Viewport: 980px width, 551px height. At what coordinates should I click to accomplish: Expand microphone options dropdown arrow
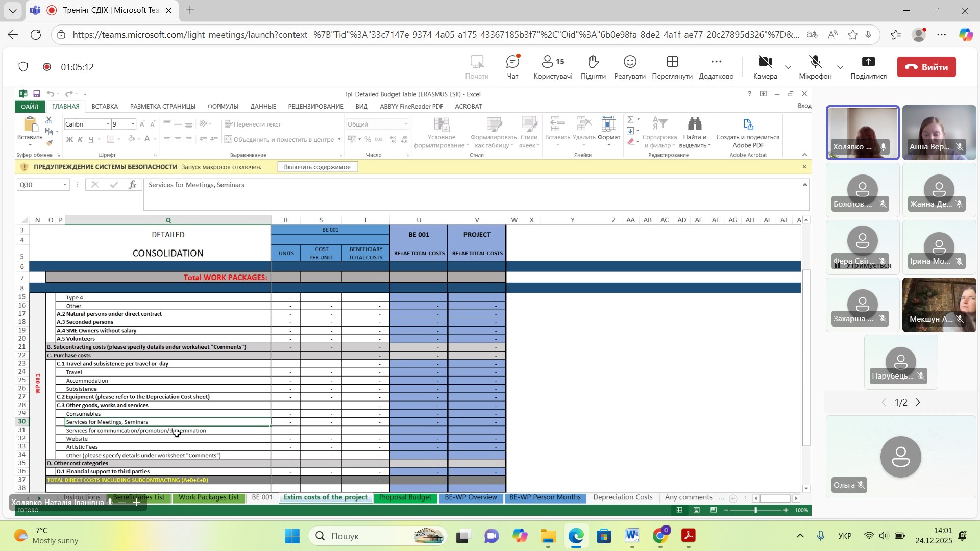tap(840, 67)
